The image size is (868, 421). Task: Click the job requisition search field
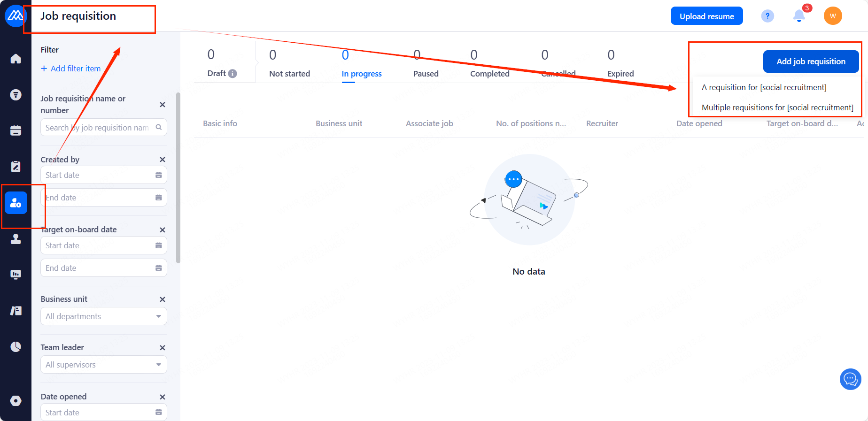tap(99, 128)
